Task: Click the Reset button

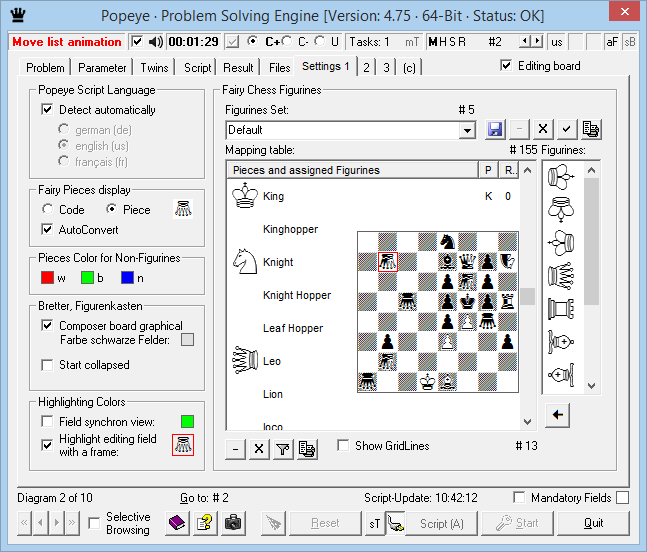Action: point(325,524)
